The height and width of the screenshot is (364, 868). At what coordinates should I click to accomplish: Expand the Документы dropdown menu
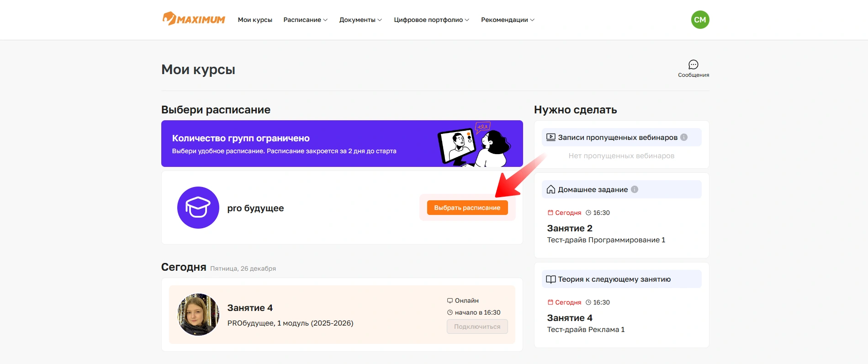click(360, 20)
